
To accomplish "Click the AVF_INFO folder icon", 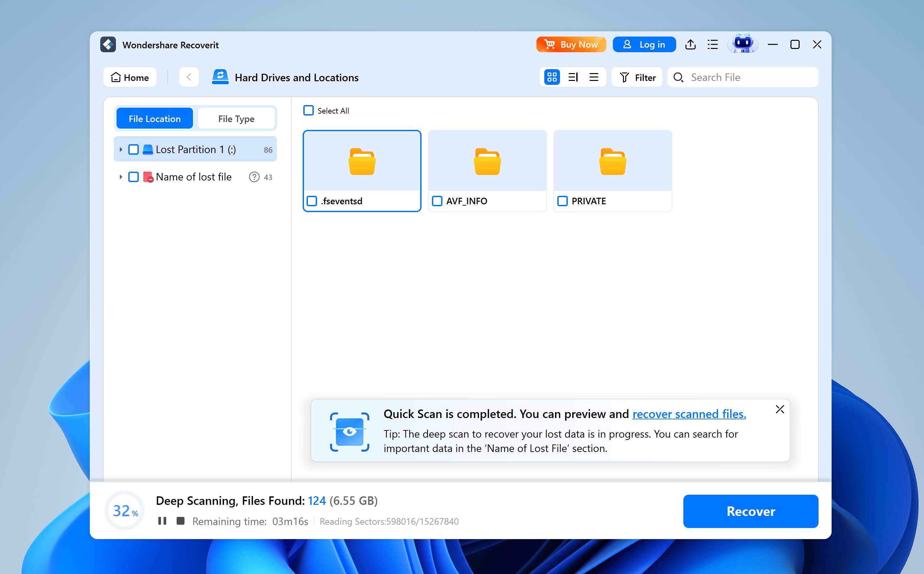I will [487, 162].
